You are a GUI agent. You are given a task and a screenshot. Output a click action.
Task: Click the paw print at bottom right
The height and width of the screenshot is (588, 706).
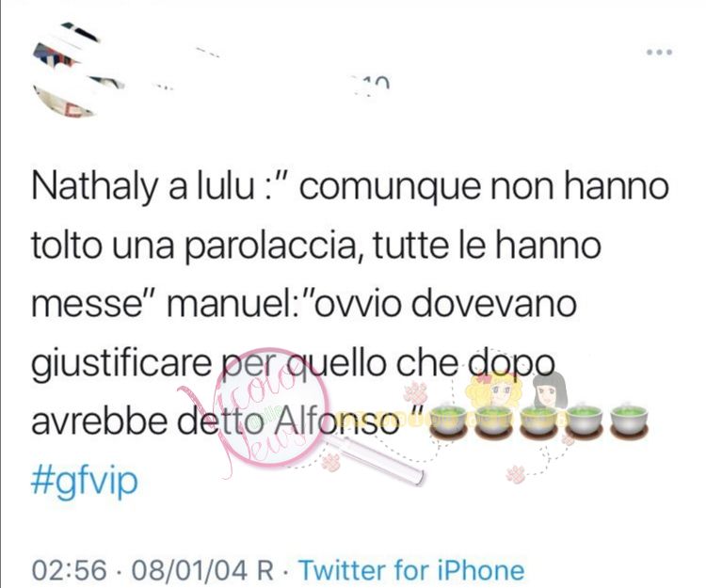(x=517, y=474)
